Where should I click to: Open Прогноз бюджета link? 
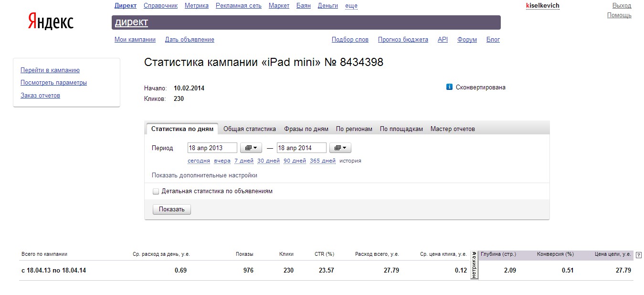click(x=403, y=40)
